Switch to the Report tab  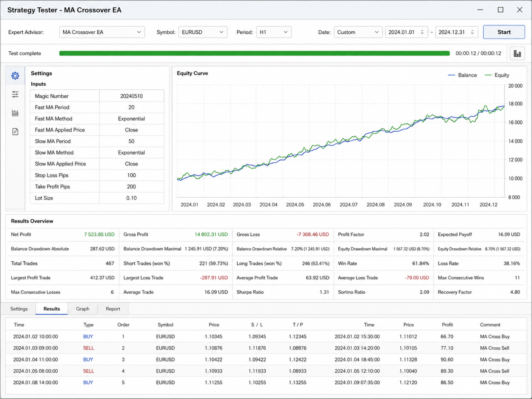click(x=113, y=309)
